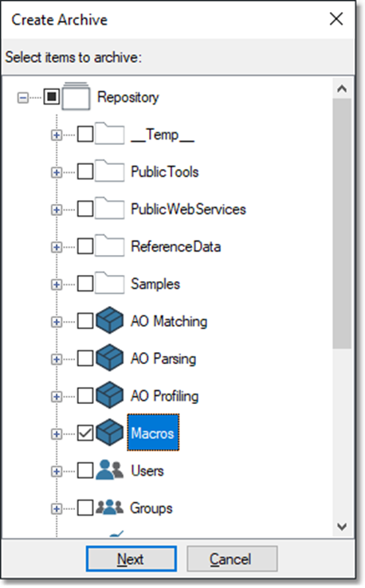
Task: Select the AO Matching package icon
Action: point(109,320)
